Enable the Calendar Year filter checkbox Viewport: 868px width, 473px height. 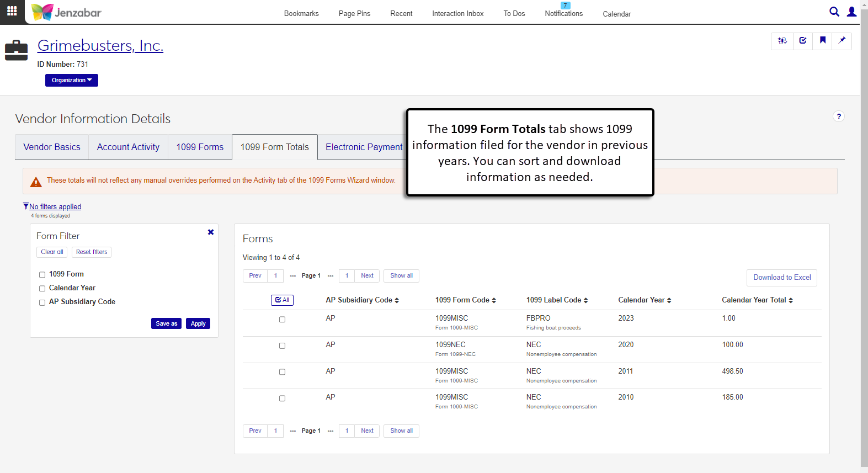42,289
